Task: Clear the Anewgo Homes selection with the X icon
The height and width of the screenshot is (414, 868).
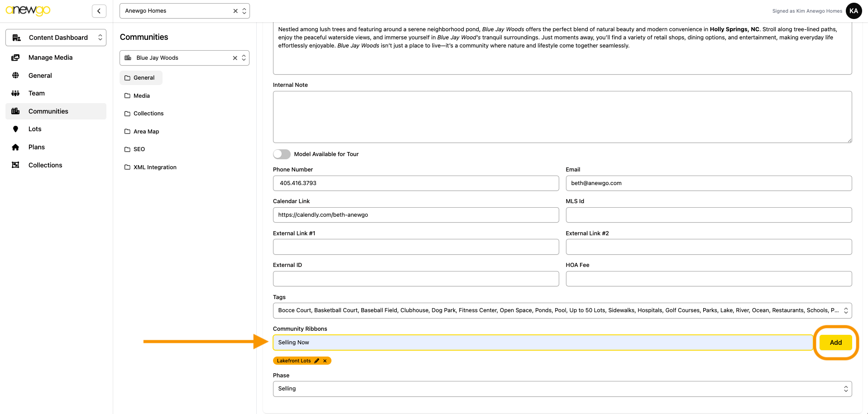Action: click(x=235, y=11)
